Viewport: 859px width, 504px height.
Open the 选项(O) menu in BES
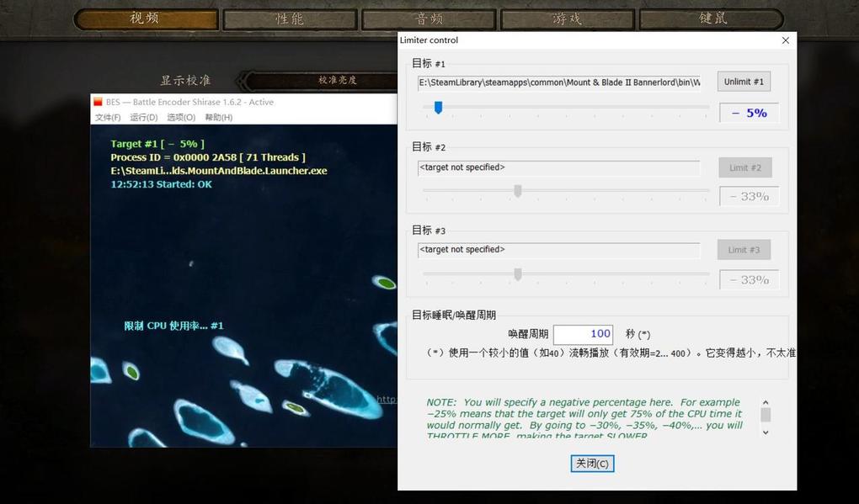181,117
